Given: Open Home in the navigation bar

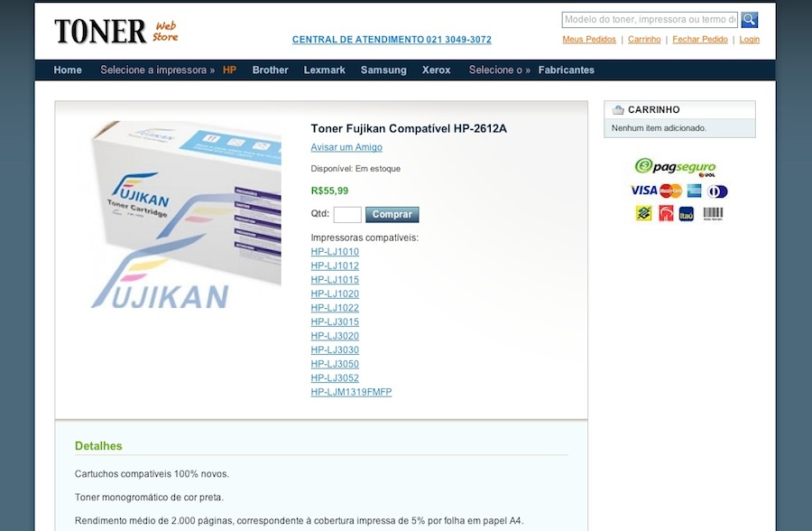Looking at the screenshot, I should click(x=68, y=70).
